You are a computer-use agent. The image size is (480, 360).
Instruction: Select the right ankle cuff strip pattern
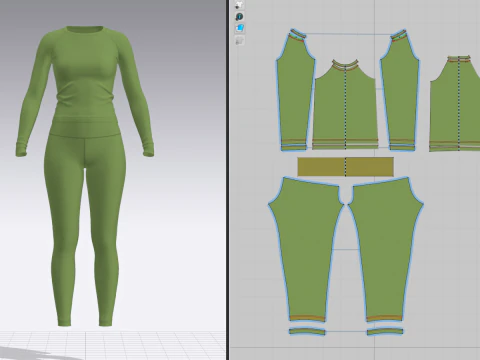pyautogui.click(x=385, y=332)
